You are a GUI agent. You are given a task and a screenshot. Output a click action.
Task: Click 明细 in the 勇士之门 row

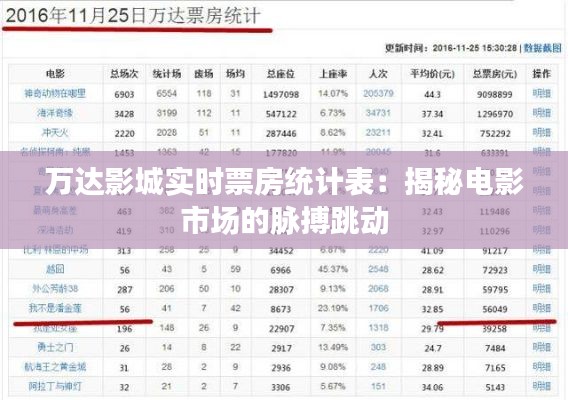click(x=542, y=347)
